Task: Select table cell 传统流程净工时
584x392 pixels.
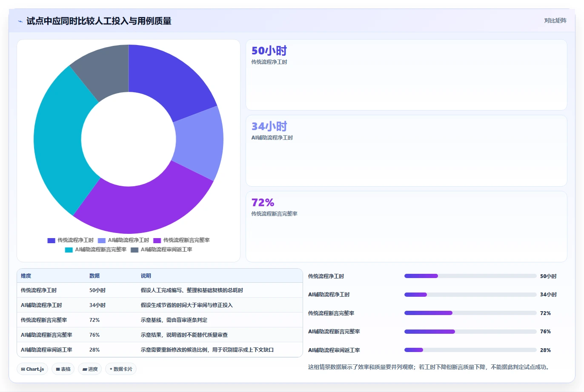Action: click(x=39, y=290)
